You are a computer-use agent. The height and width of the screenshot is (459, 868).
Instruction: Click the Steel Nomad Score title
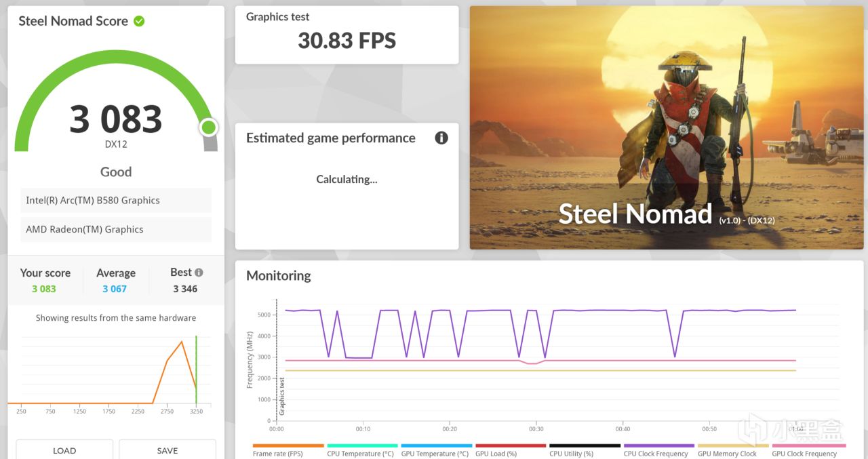[x=73, y=21]
